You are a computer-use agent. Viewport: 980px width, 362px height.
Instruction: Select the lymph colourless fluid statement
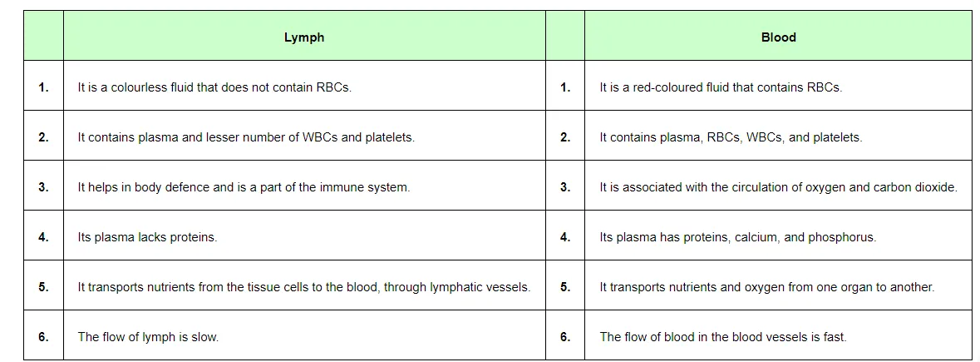point(214,87)
